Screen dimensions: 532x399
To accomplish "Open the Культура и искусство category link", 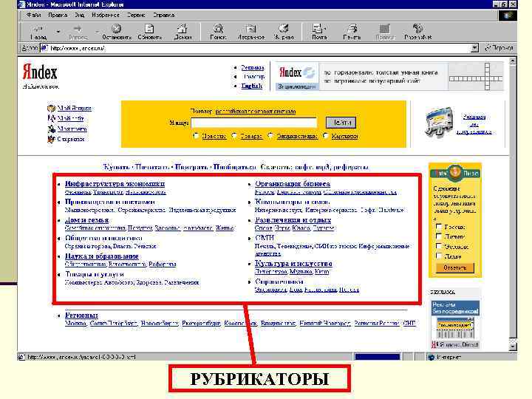I will 293,263.
